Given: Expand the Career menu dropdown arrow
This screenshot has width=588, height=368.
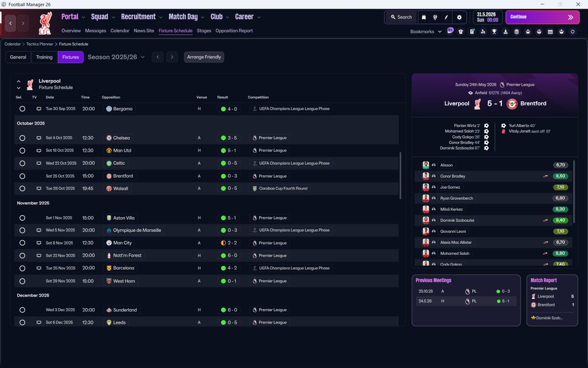Looking at the screenshot, I should click(x=259, y=17).
